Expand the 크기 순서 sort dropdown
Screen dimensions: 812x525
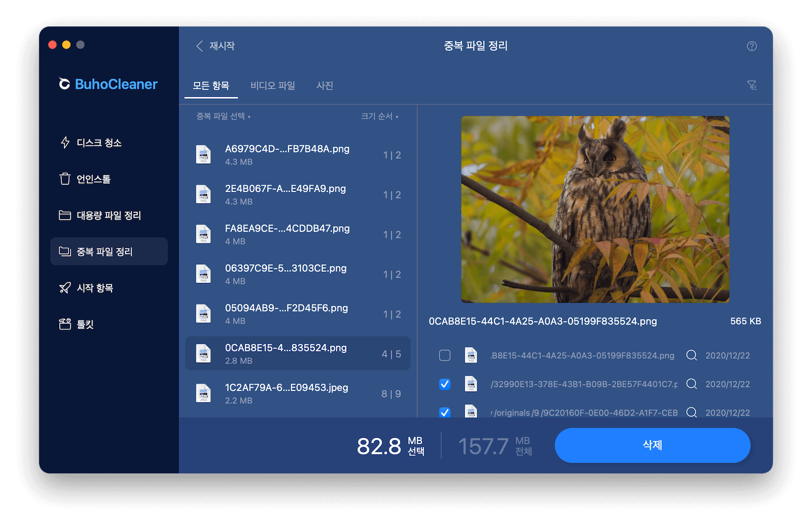coord(379,117)
